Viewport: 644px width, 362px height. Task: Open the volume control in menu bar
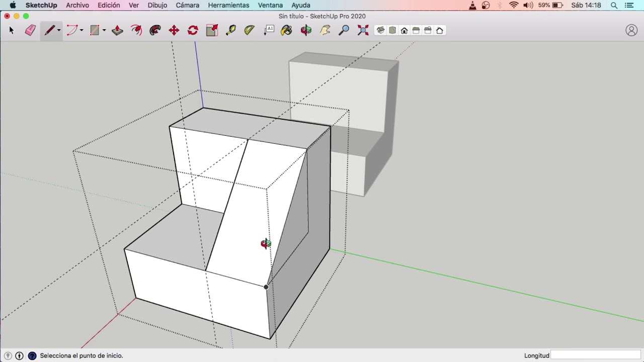pos(528,5)
